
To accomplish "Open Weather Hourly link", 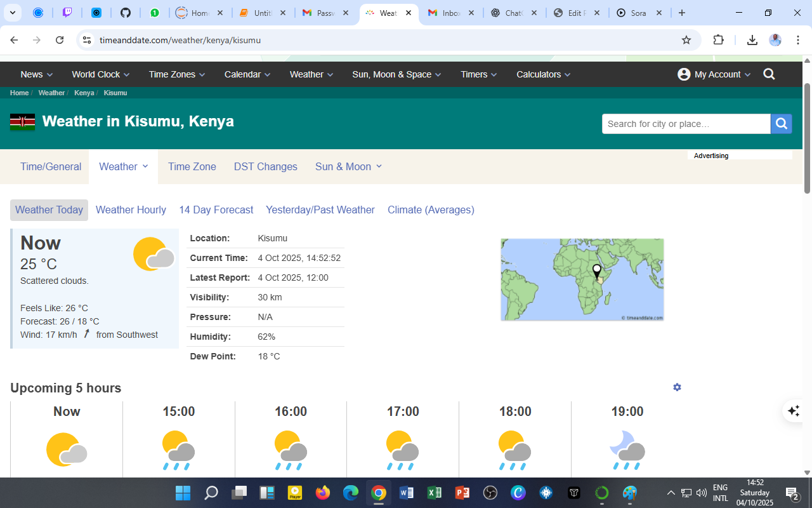I will tap(131, 210).
